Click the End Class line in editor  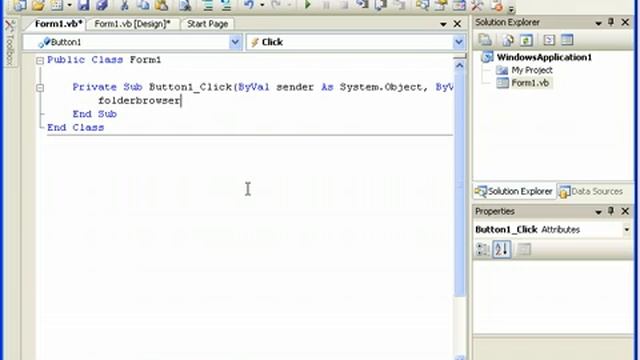click(x=76, y=127)
